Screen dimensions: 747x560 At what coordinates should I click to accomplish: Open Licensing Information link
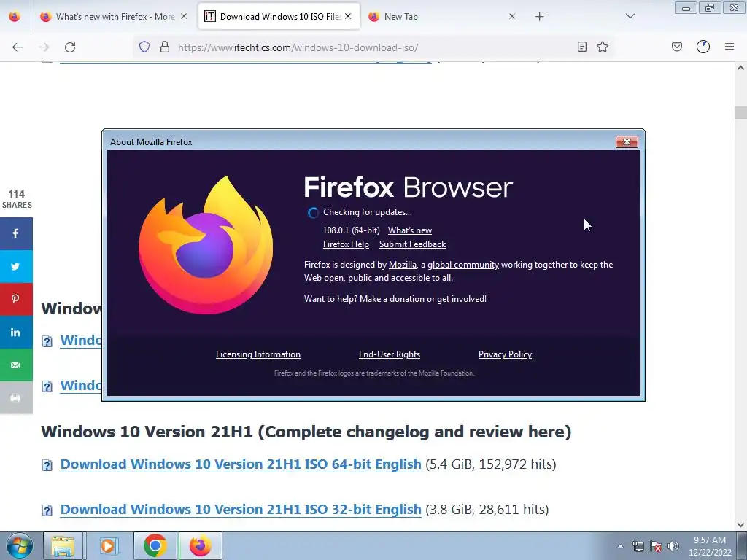[x=258, y=354]
